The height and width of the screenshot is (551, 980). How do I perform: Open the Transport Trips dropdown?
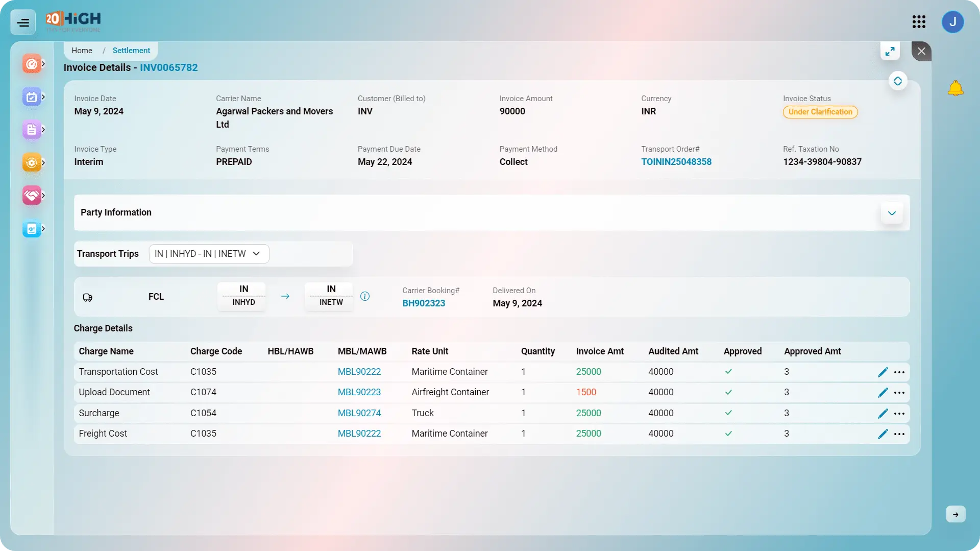click(x=209, y=254)
